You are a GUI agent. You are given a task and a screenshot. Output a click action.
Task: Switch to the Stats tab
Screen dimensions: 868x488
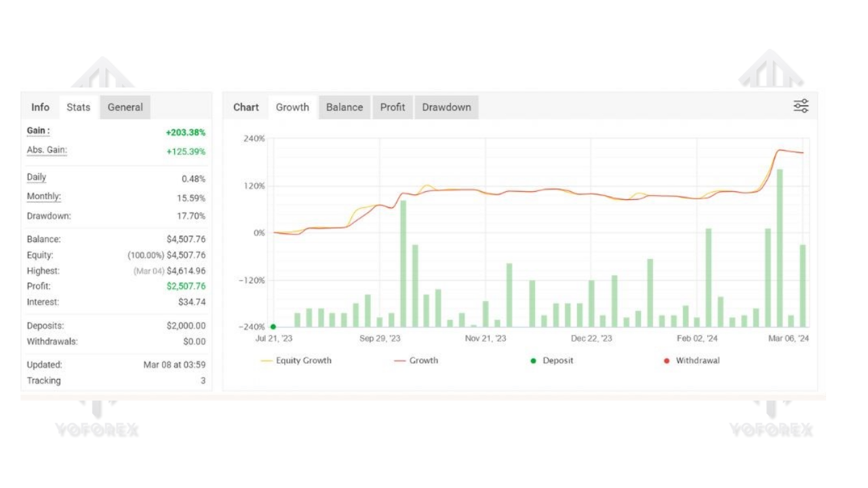click(78, 107)
